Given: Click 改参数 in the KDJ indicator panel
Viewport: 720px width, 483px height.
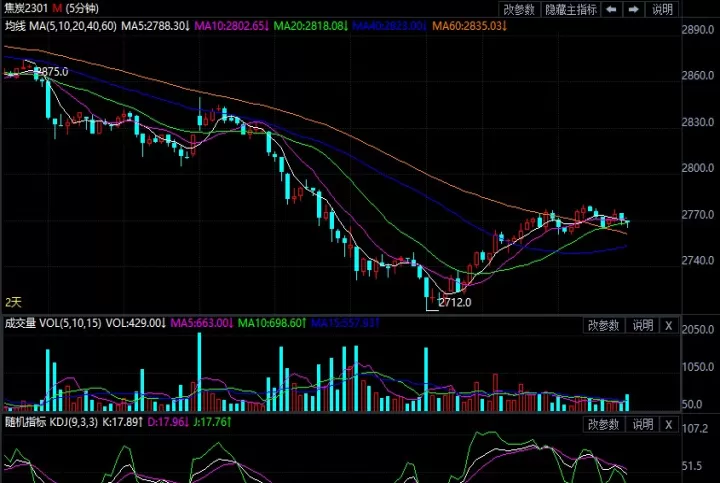Looking at the screenshot, I should coord(603,424).
